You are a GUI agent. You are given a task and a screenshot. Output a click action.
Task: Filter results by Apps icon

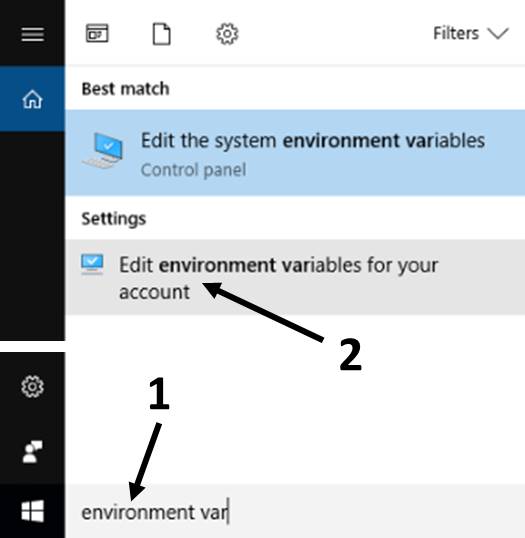click(x=97, y=34)
